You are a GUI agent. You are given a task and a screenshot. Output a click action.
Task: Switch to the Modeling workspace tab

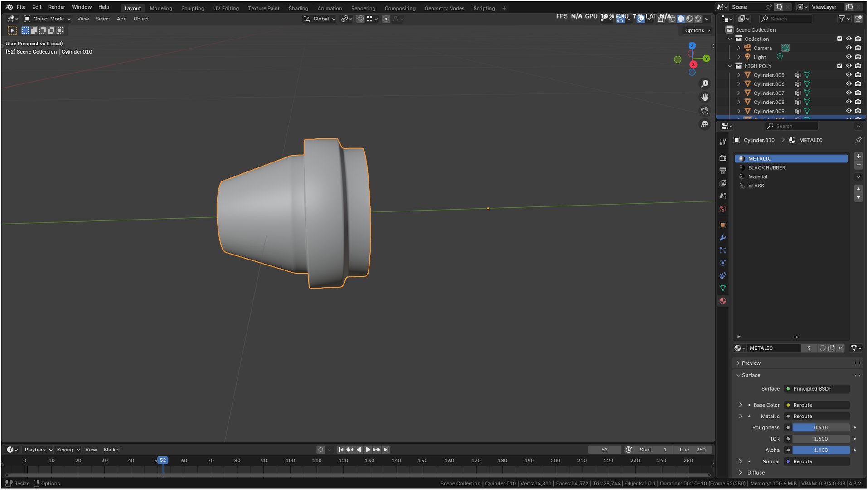(x=161, y=8)
